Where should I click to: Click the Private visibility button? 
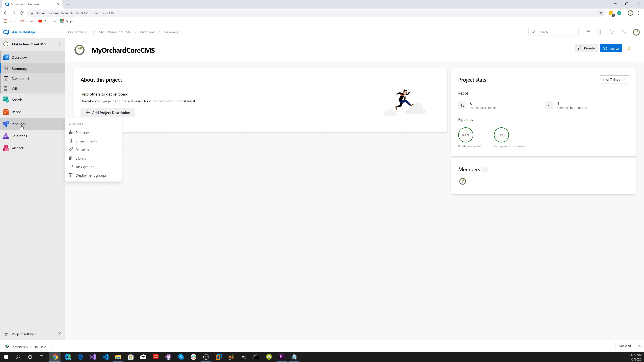point(586,48)
